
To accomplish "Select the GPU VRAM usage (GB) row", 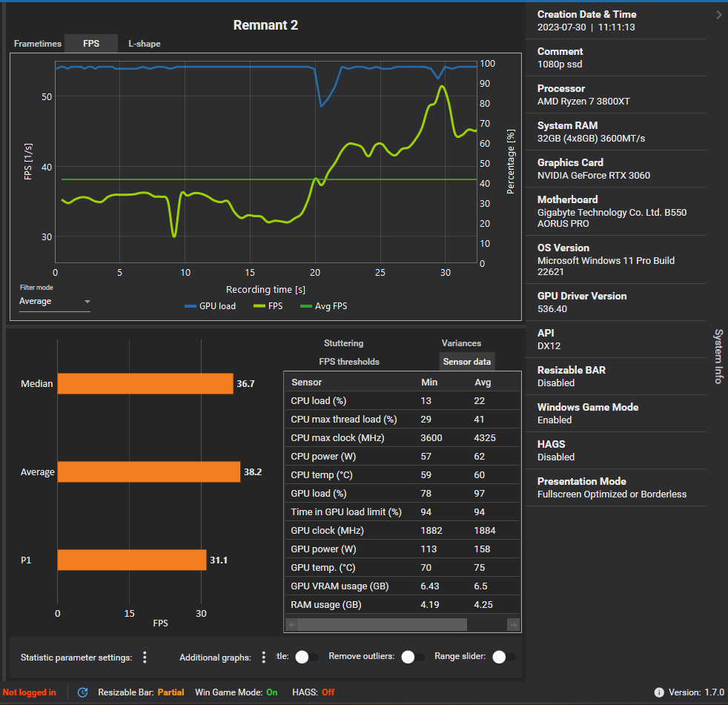I will coord(402,586).
